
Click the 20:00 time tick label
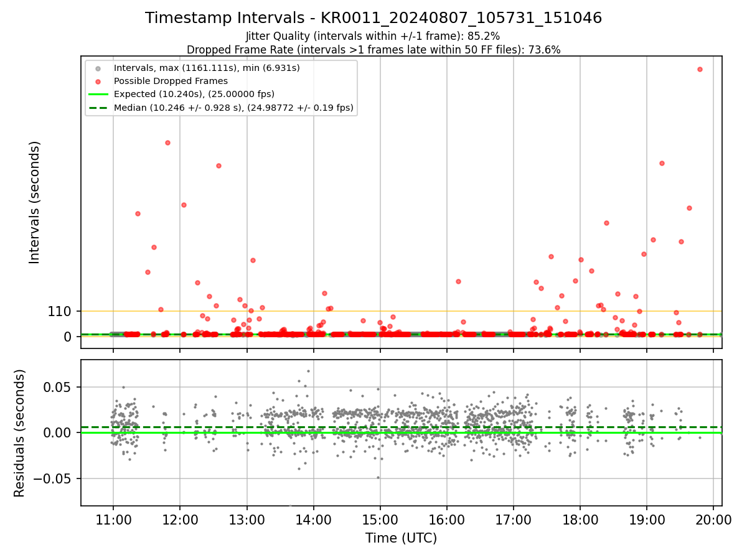pos(713,519)
